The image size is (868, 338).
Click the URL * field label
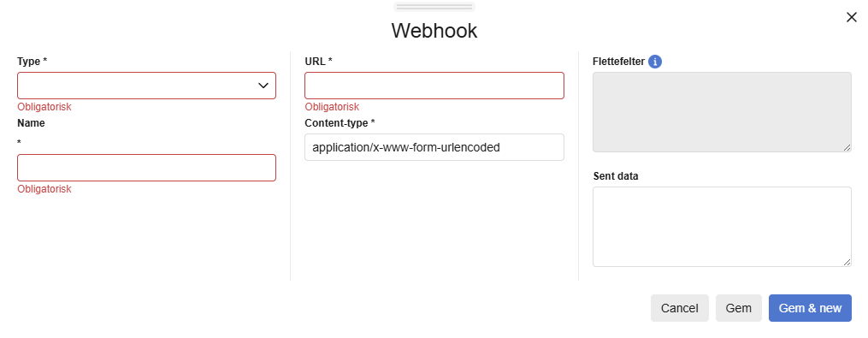(x=318, y=62)
